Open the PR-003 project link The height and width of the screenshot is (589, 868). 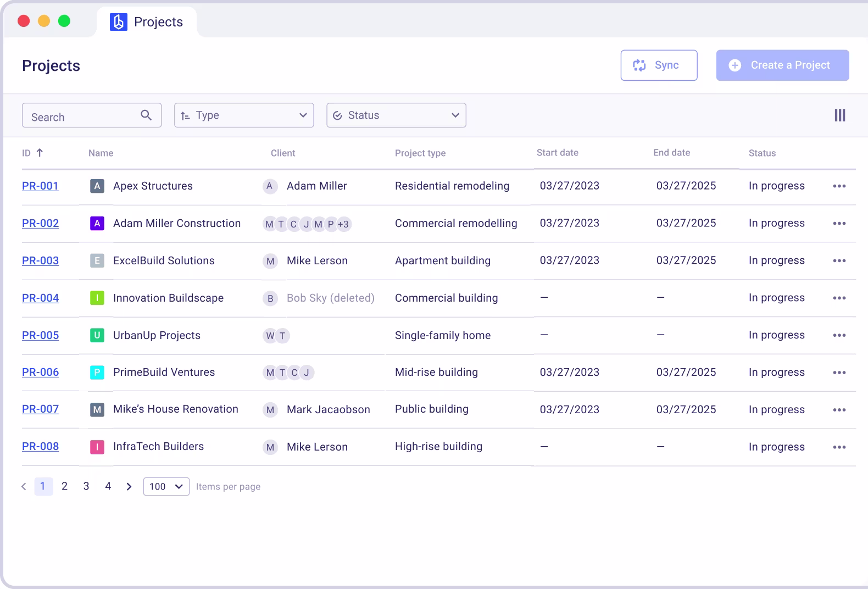pos(40,260)
